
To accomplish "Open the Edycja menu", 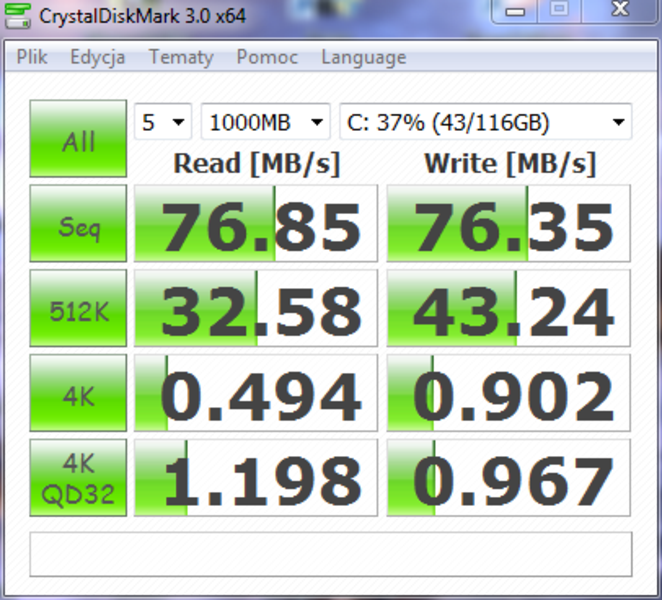I will 98,57.
